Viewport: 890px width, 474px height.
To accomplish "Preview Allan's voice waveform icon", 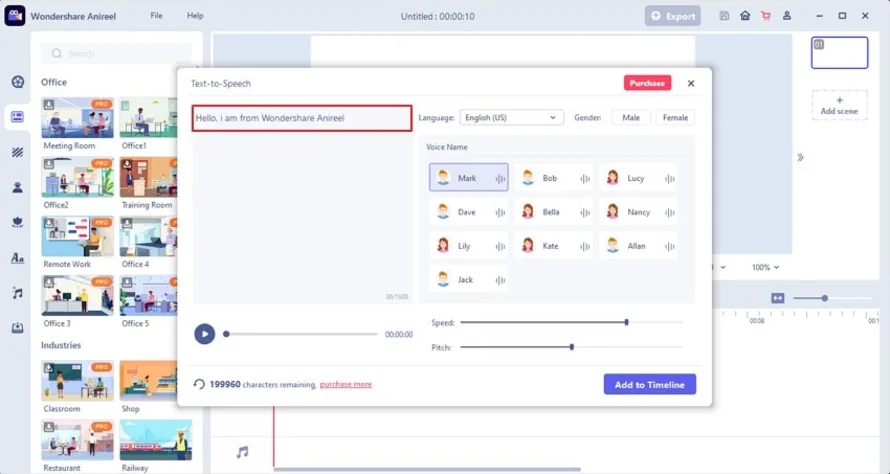I will point(670,246).
